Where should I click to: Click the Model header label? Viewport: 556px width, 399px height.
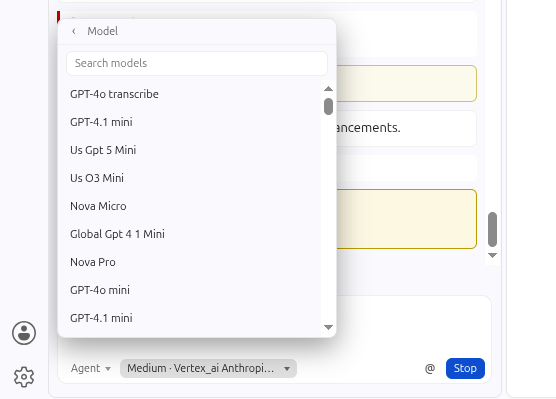(x=102, y=31)
